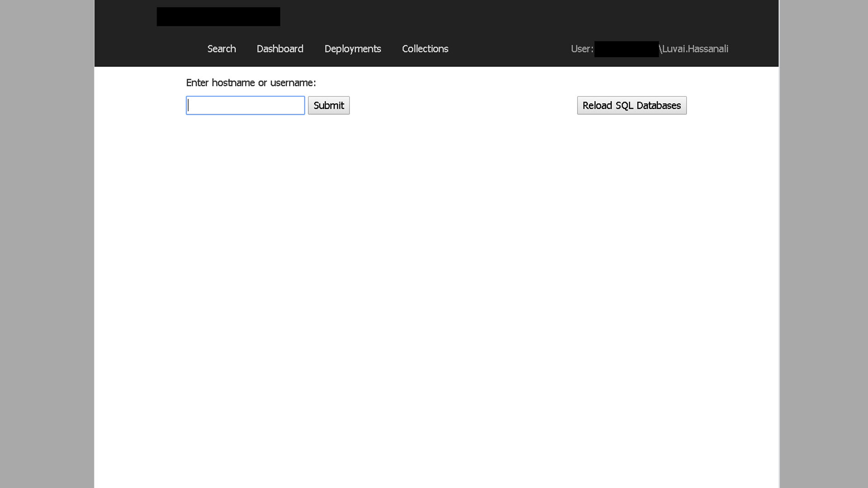Click the blacked-out domain box beside User

click(x=626, y=49)
